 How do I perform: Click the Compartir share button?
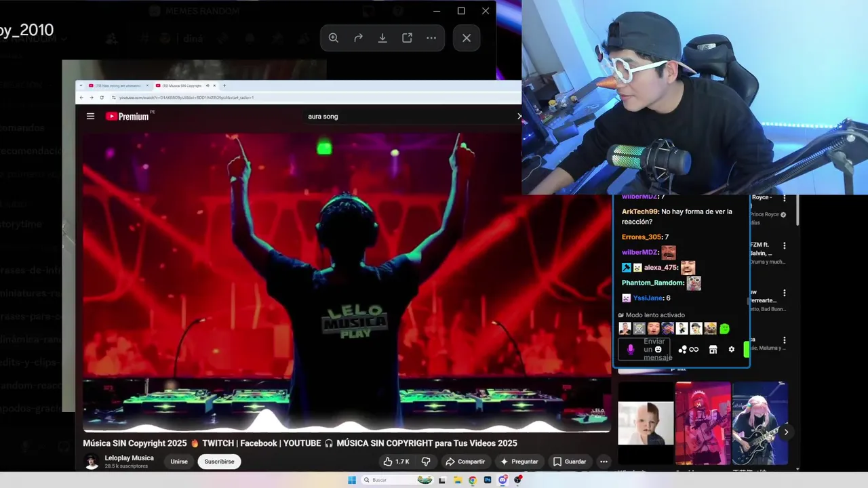[465, 462]
